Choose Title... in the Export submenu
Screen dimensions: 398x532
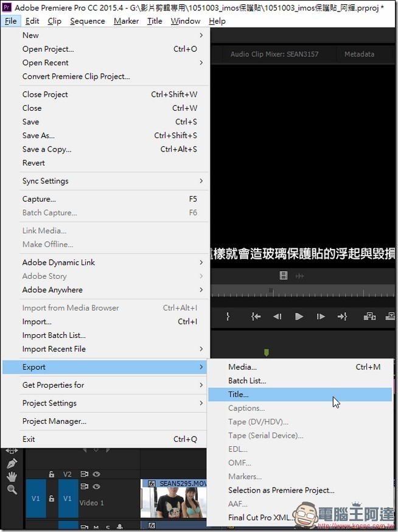[x=300, y=394]
